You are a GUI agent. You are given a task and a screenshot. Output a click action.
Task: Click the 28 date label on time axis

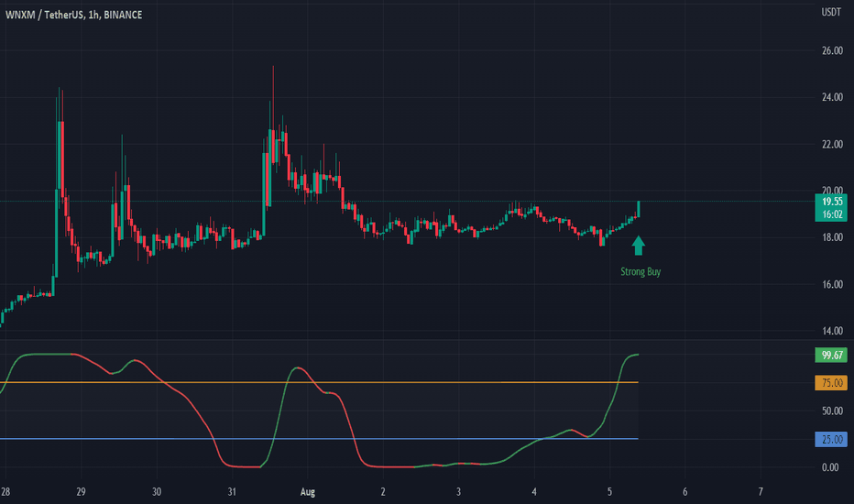coord(5,492)
